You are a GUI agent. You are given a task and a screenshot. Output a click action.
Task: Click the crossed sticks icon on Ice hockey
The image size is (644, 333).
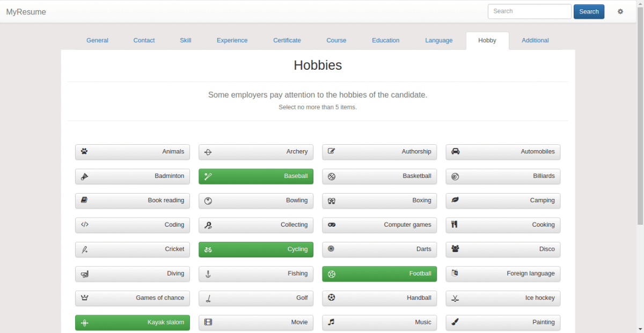(x=455, y=299)
